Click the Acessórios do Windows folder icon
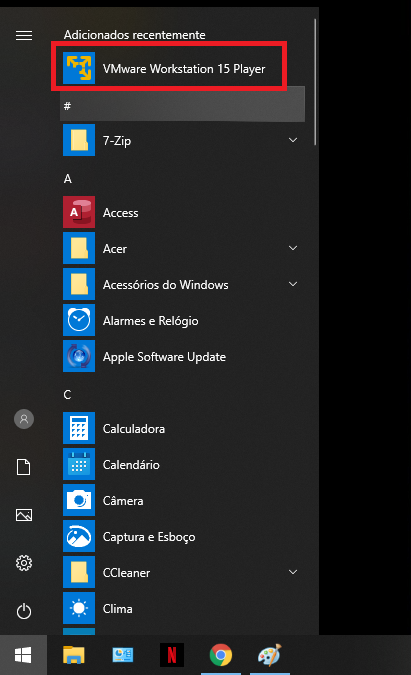The height and width of the screenshot is (675, 411). point(79,284)
